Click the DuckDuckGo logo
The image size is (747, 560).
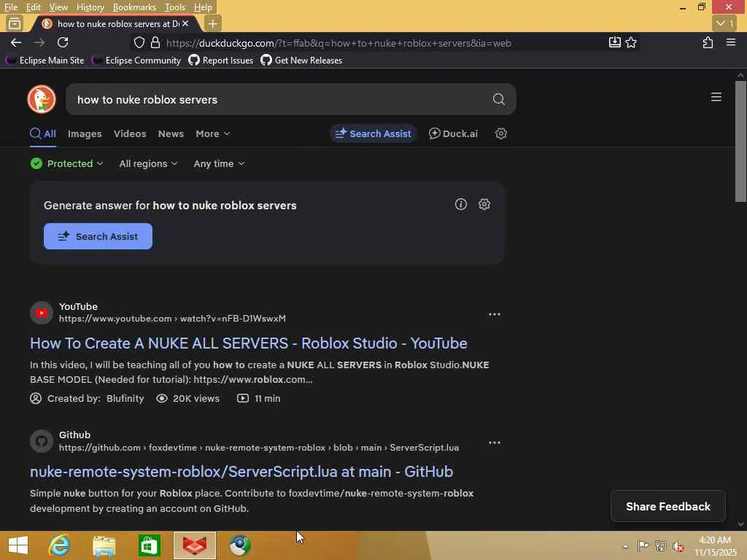click(x=42, y=99)
